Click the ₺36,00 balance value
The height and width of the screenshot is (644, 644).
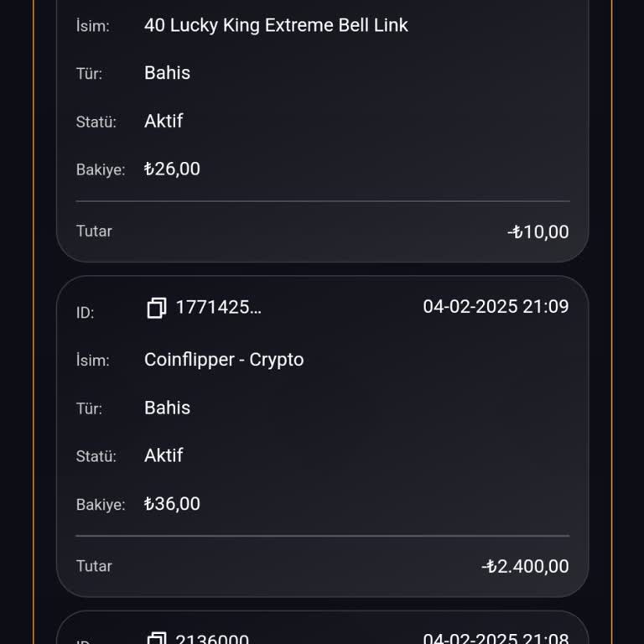click(172, 504)
